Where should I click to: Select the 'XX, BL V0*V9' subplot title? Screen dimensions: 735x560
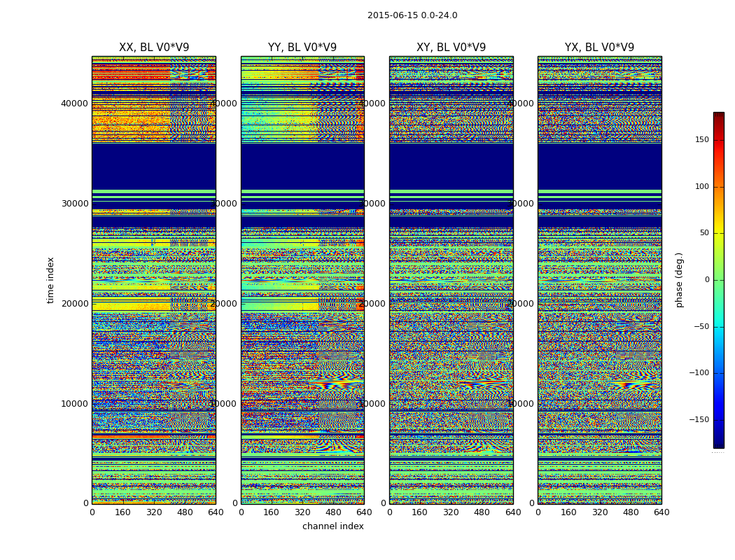(x=154, y=48)
